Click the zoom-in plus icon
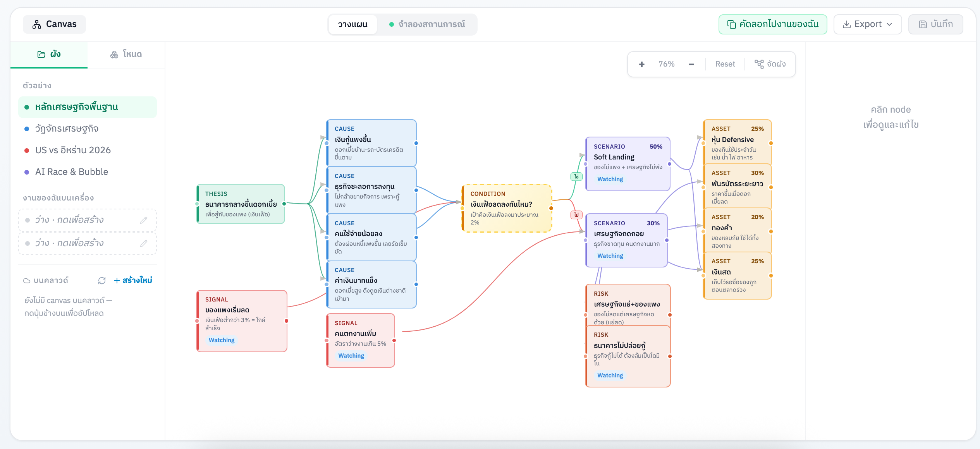The width and height of the screenshot is (980, 449). point(642,64)
